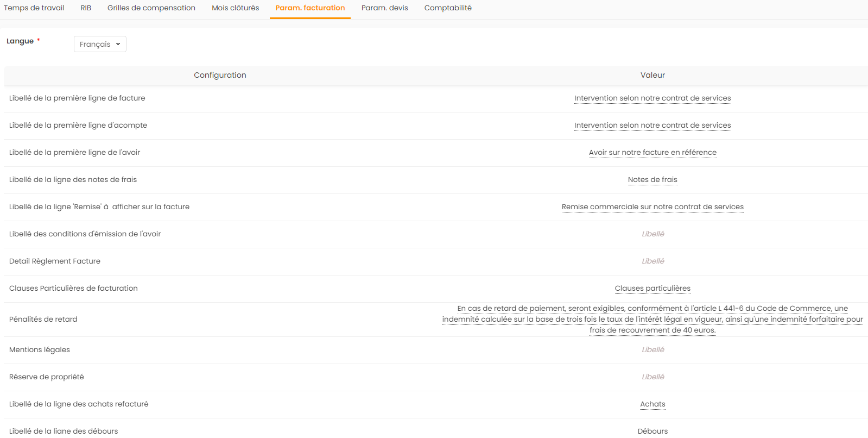Click the empty Mentions légales value field
The image size is (868, 438).
[x=652, y=350]
